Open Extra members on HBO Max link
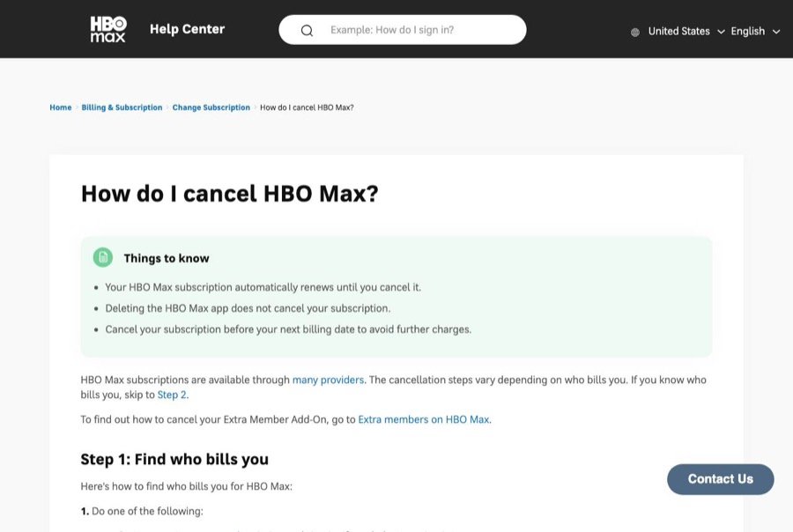This screenshot has height=532, width=793. (424, 419)
